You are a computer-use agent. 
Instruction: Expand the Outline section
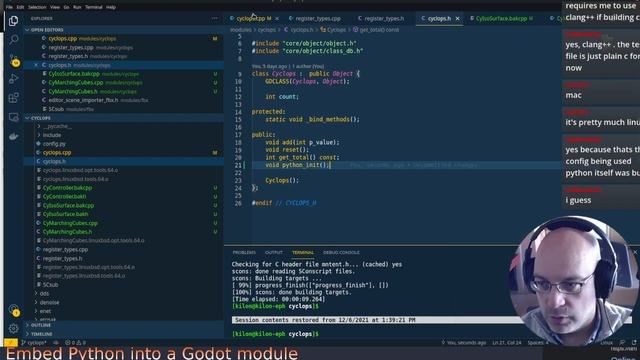pyautogui.click(x=124, y=325)
